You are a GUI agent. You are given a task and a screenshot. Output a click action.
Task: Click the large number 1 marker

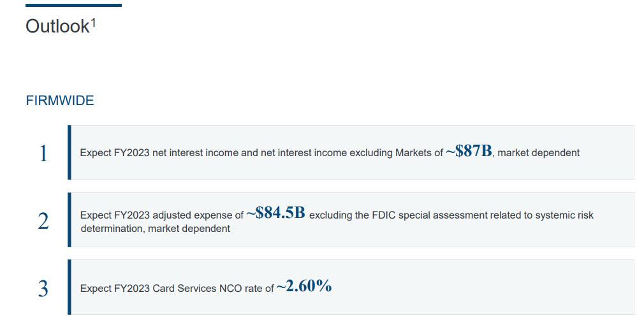point(43,154)
